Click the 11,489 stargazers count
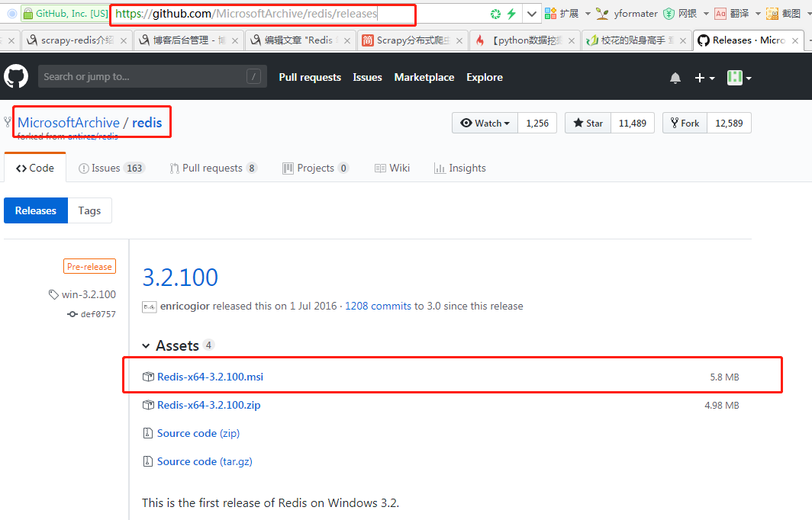The image size is (812, 520). [x=633, y=124]
